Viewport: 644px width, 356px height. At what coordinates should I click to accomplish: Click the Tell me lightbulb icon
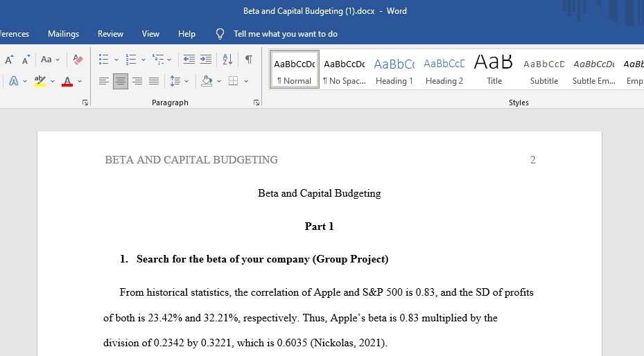tap(220, 34)
